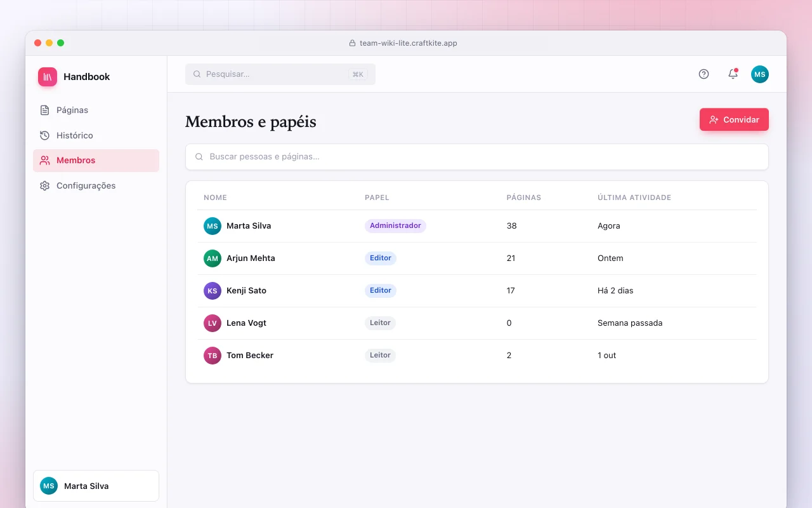Click the lock icon beside the URL

352,43
